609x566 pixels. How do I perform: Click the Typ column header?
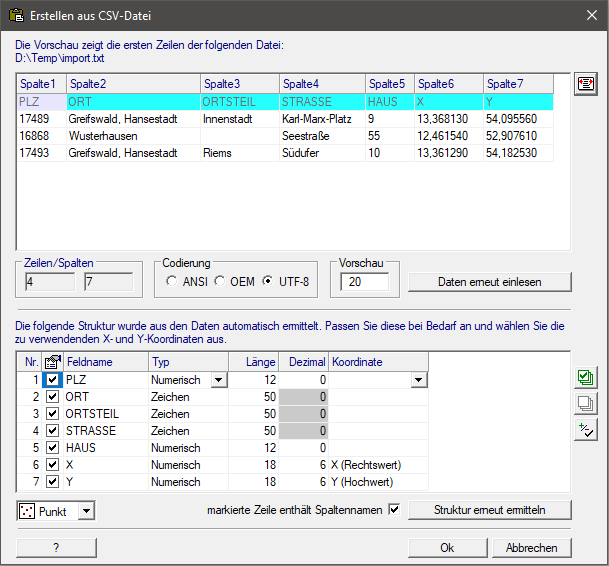[x=188, y=362]
